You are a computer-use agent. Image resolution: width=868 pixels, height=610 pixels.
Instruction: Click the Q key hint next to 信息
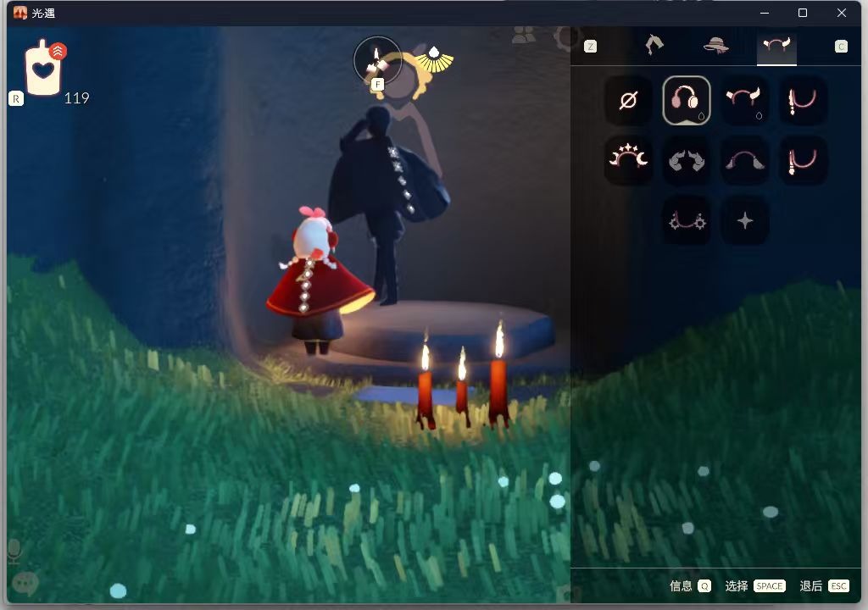click(x=704, y=585)
